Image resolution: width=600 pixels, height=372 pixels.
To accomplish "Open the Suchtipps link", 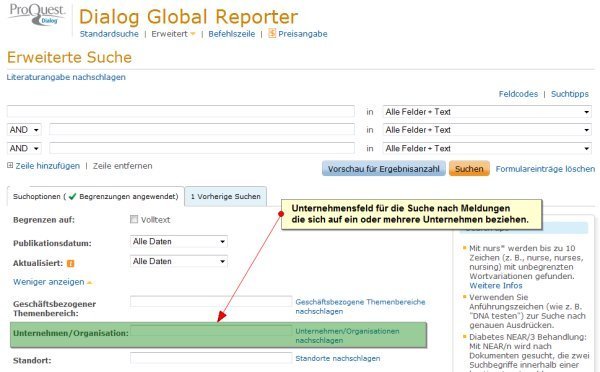I will [x=570, y=94].
